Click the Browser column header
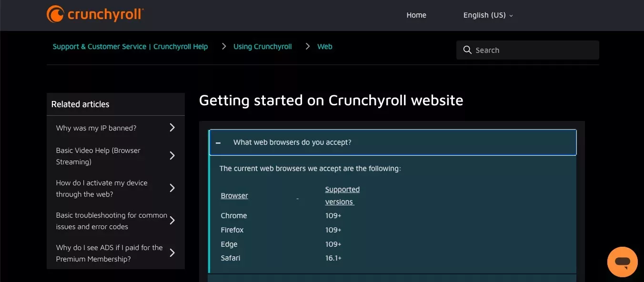The height and width of the screenshot is (282, 644). (234, 196)
